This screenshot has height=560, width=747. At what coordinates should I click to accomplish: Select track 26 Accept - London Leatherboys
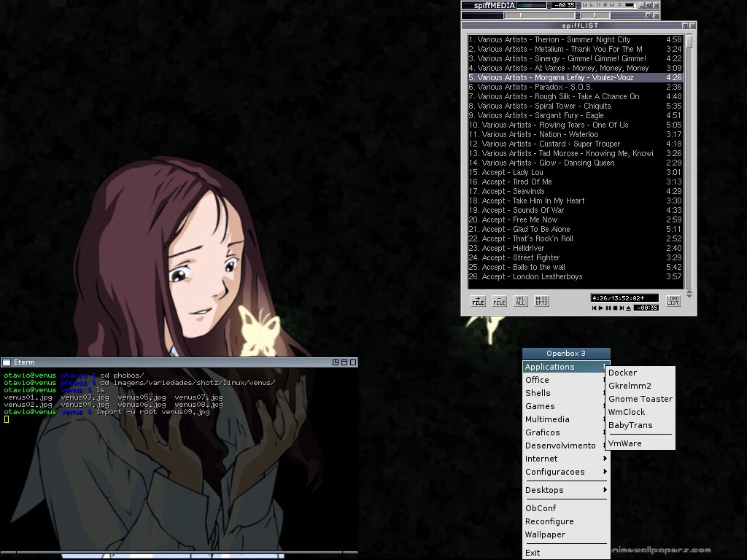coord(576,276)
